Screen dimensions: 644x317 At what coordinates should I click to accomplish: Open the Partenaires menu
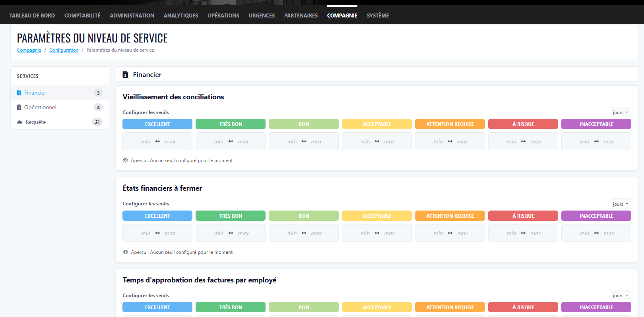tap(301, 15)
